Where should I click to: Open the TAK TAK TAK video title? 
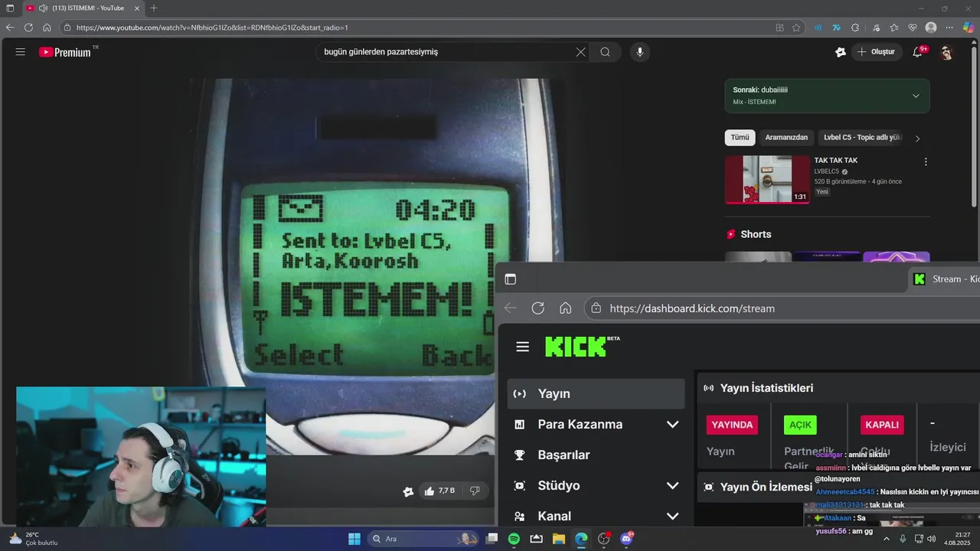tap(835, 161)
